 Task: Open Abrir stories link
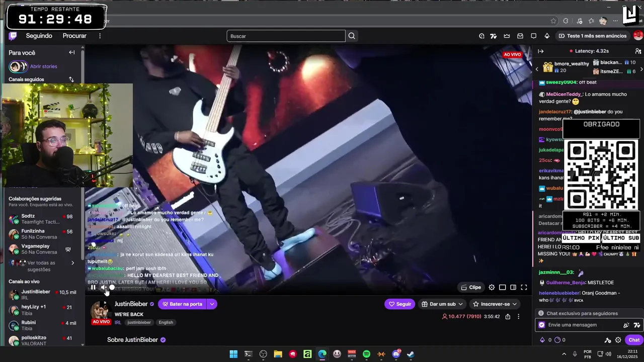tap(43, 66)
